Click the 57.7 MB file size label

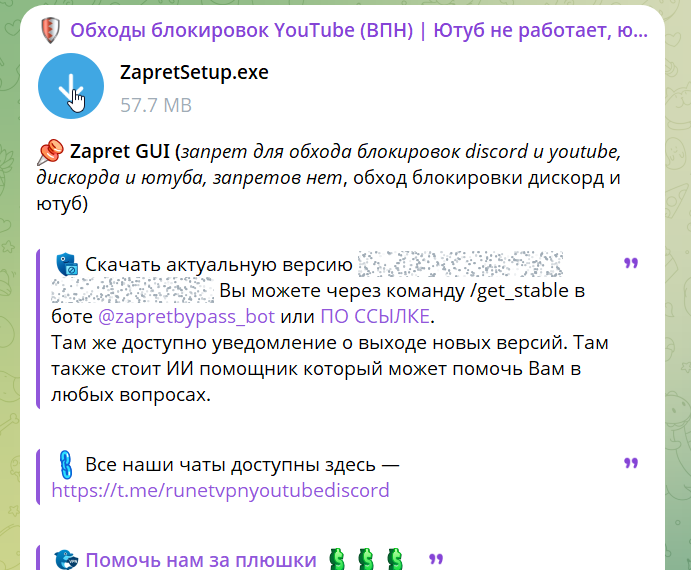[x=156, y=105]
